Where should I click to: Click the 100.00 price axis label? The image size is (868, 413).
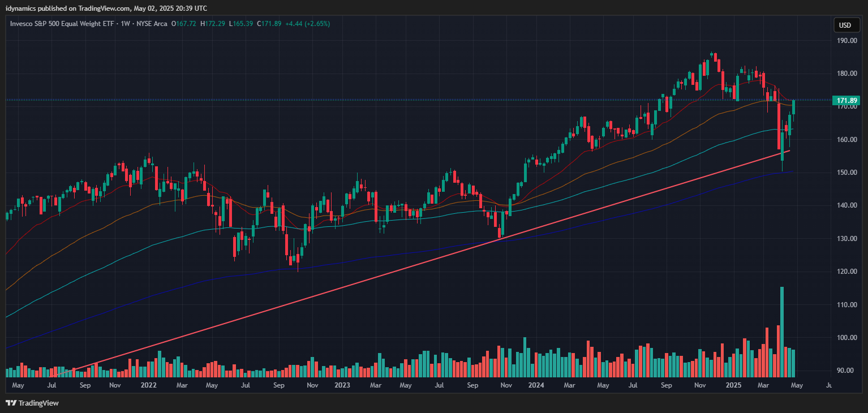click(847, 338)
